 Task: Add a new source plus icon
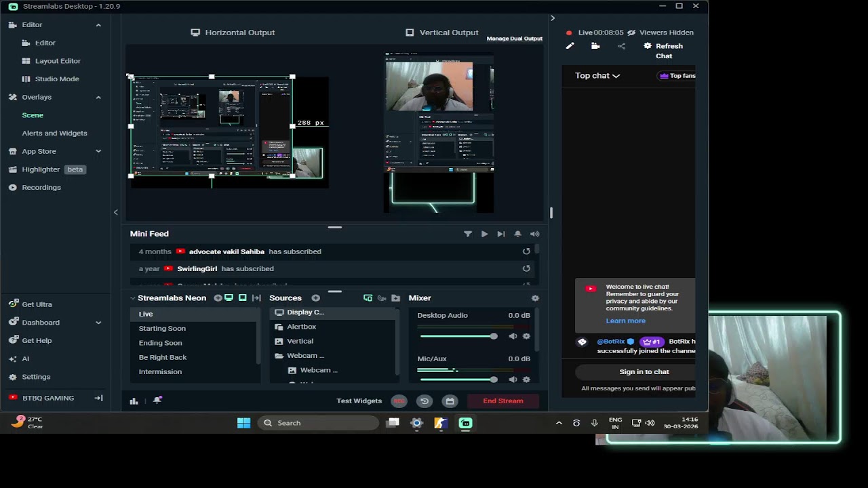pos(316,298)
